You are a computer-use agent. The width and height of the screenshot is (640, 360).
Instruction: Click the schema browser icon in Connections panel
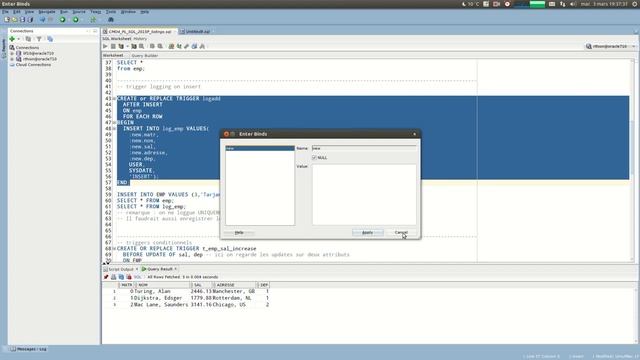point(50,39)
